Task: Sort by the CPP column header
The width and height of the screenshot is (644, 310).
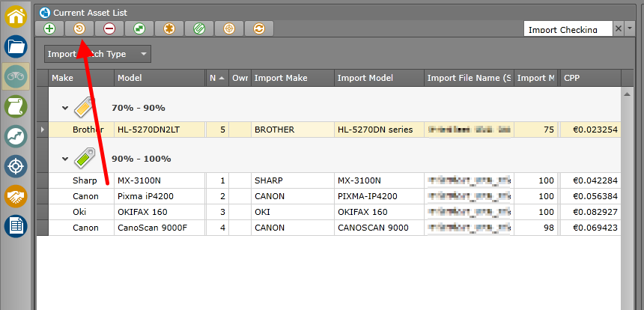Action: pyautogui.click(x=591, y=78)
